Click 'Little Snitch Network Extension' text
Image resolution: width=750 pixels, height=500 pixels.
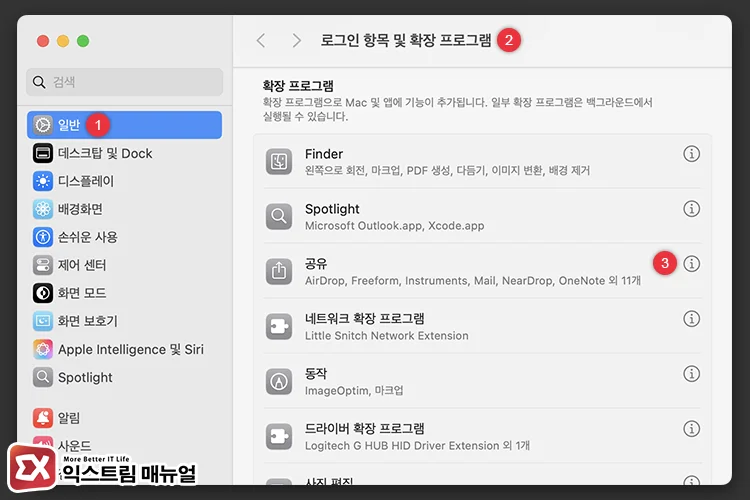click(x=386, y=336)
